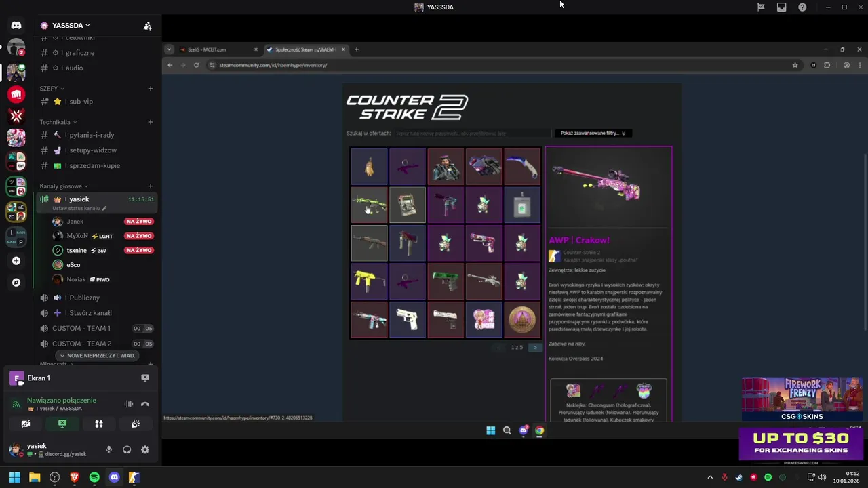Create channel in Kanały głosowe category
Image resolution: width=868 pixels, height=488 pixels.
[151, 186]
